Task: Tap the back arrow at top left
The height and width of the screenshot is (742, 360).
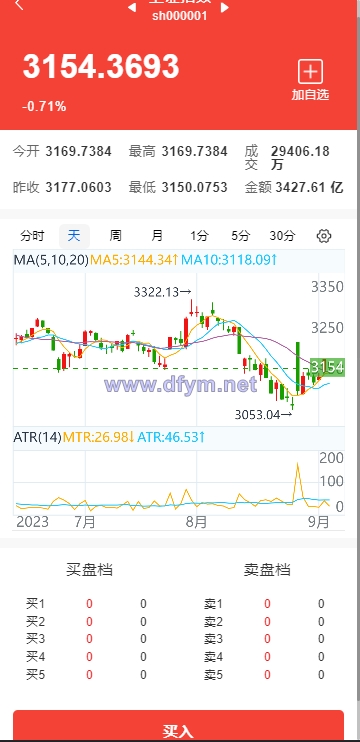Action: 19,5
